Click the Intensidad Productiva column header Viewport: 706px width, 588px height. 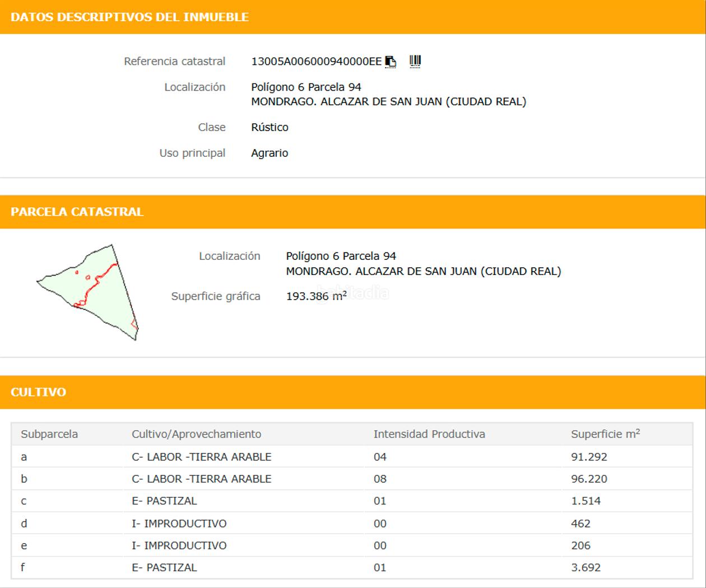tap(429, 434)
